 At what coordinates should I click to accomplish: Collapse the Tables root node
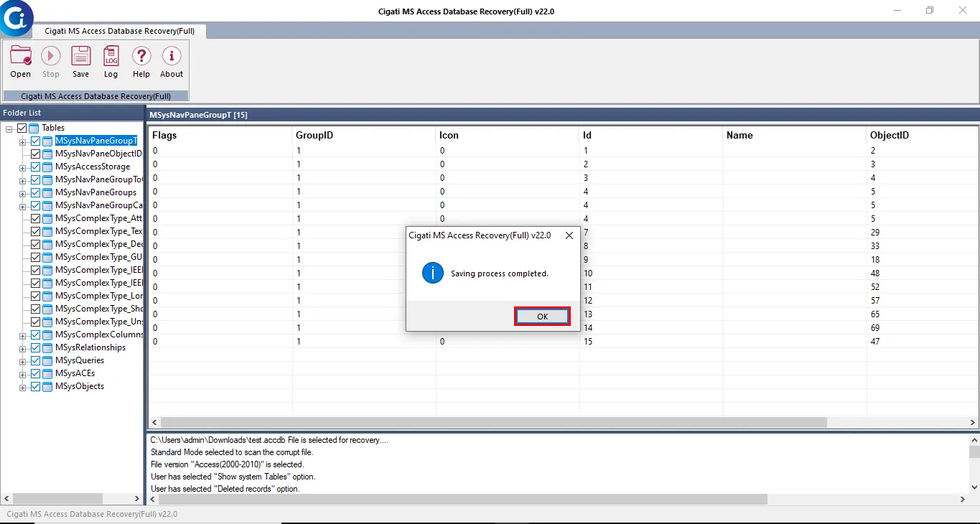[x=9, y=128]
